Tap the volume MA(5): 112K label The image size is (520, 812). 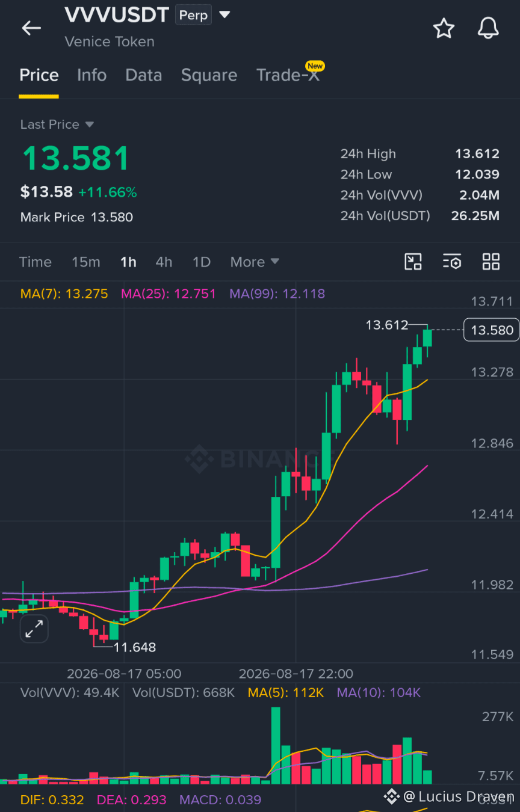point(286,693)
